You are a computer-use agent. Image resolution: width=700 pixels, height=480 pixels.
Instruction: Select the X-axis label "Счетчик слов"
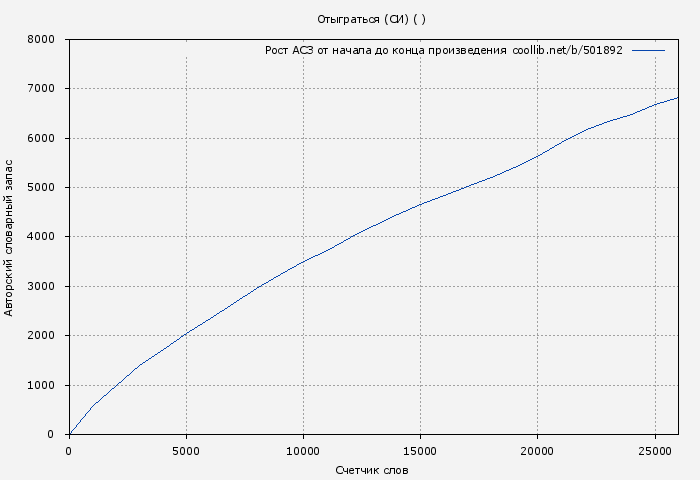tap(372, 470)
